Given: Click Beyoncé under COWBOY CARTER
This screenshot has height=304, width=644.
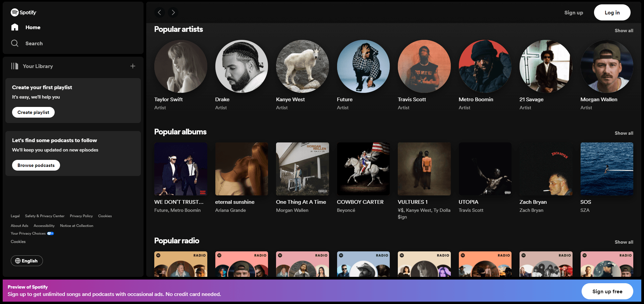Looking at the screenshot, I should (346, 210).
